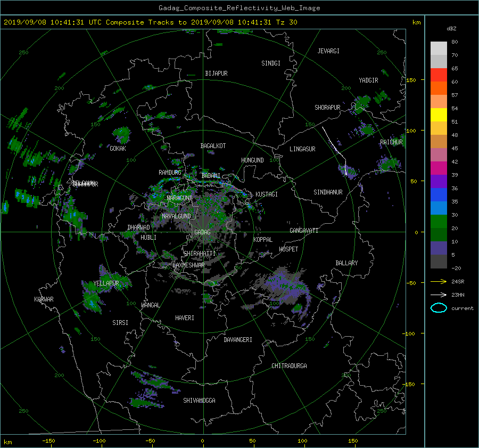Click the dBZ legend heading
The width and height of the screenshot is (479, 448).
click(x=451, y=29)
